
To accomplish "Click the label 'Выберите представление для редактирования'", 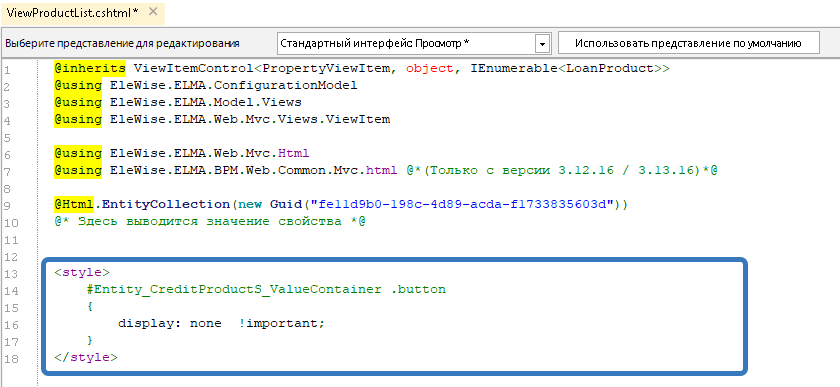I will [122, 43].
